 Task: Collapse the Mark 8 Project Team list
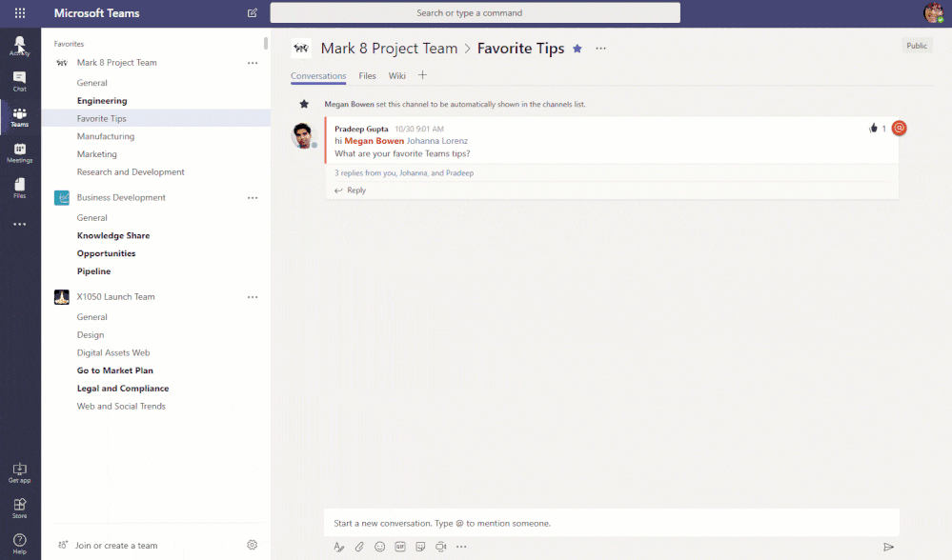click(x=116, y=63)
